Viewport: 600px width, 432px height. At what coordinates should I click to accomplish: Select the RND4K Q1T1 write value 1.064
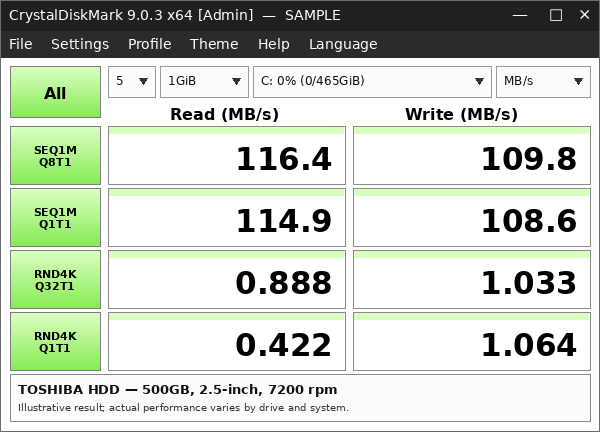click(472, 342)
